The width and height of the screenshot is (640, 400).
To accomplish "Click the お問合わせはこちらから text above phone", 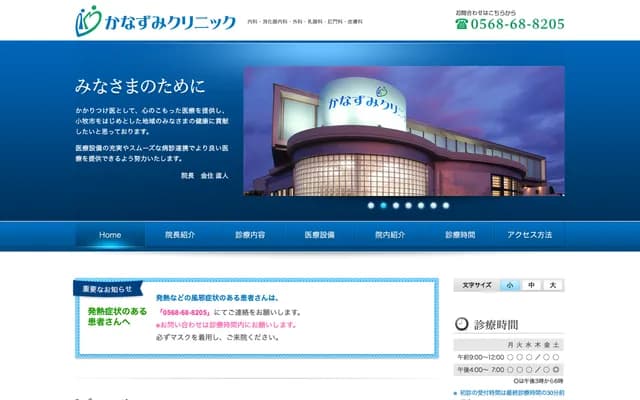I will [x=486, y=13].
